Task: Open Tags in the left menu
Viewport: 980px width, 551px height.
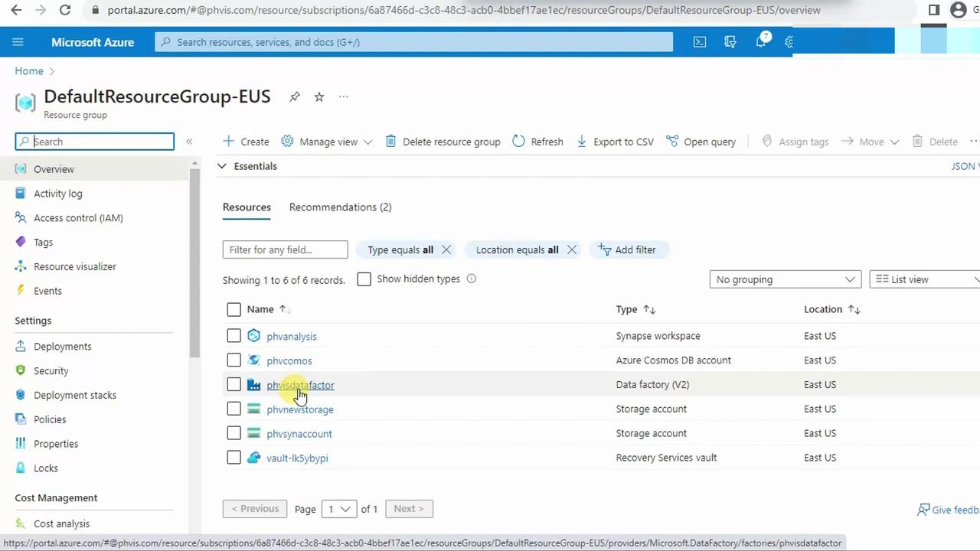Action: (x=43, y=243)
